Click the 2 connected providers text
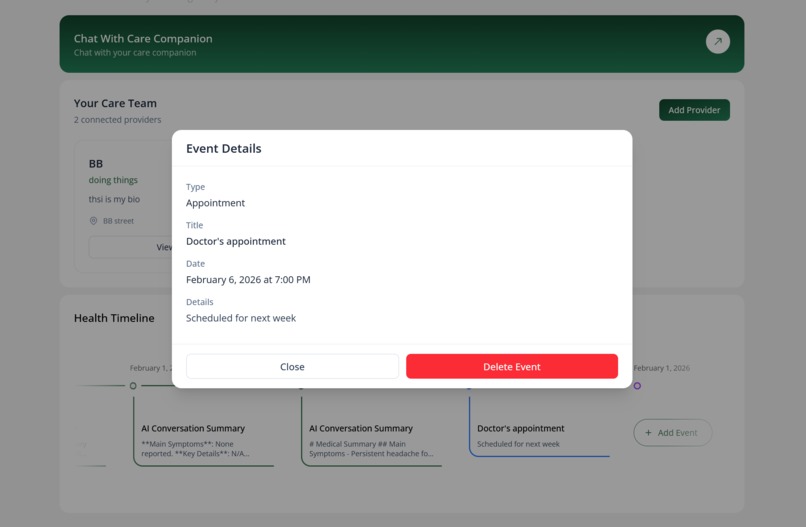Viewport: 806px width, 527px height. (117, 120)
